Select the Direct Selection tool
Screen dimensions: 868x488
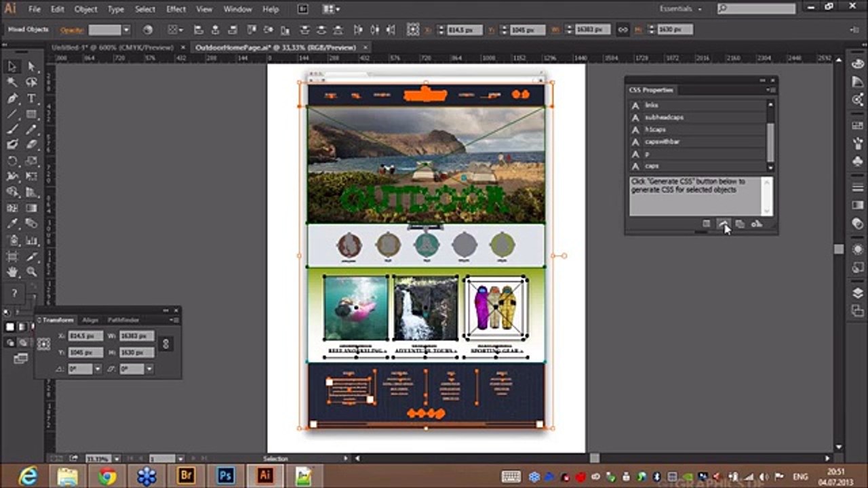click(x=31, y=66)
